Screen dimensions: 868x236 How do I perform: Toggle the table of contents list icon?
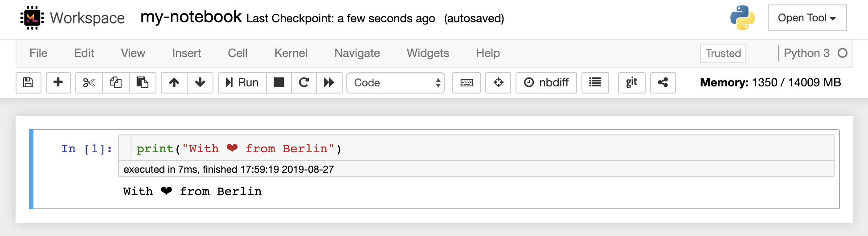(595, 83)
